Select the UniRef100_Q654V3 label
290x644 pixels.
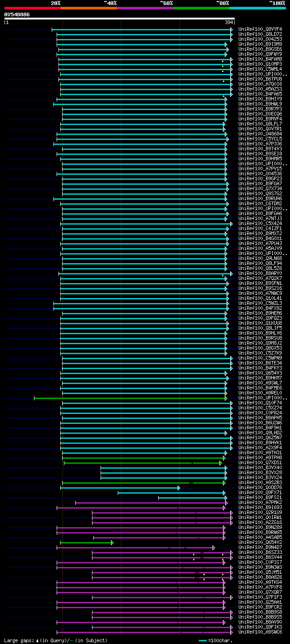260,373
